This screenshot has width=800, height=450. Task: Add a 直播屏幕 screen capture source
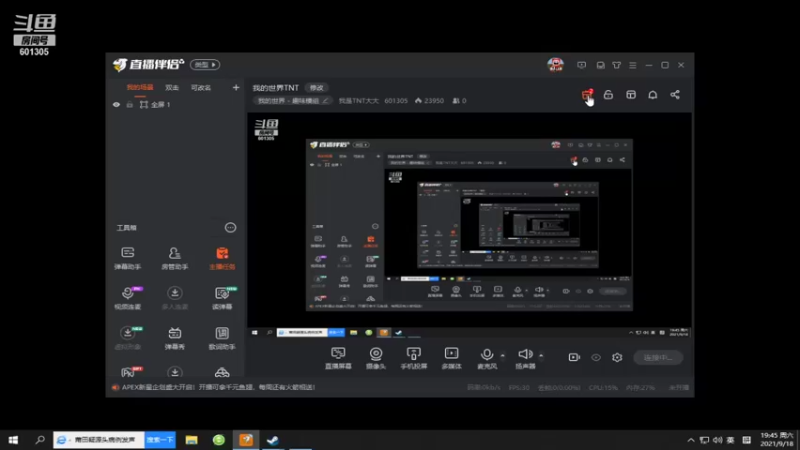(338, 358)
